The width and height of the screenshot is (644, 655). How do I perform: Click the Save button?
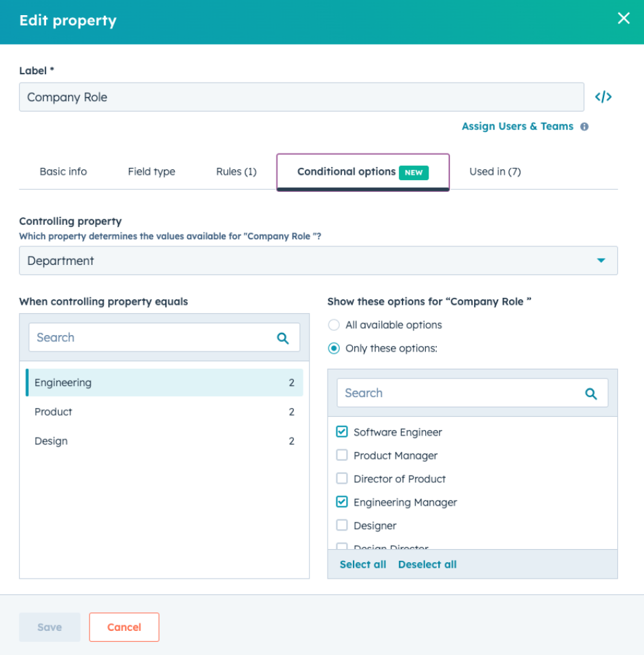pos(50,627)
